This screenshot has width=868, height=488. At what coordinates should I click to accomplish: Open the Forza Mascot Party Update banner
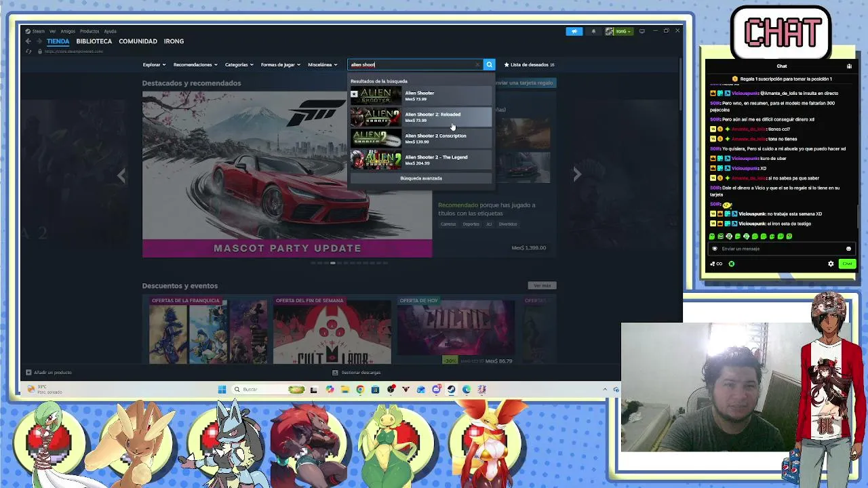click(x=287, y=174)
